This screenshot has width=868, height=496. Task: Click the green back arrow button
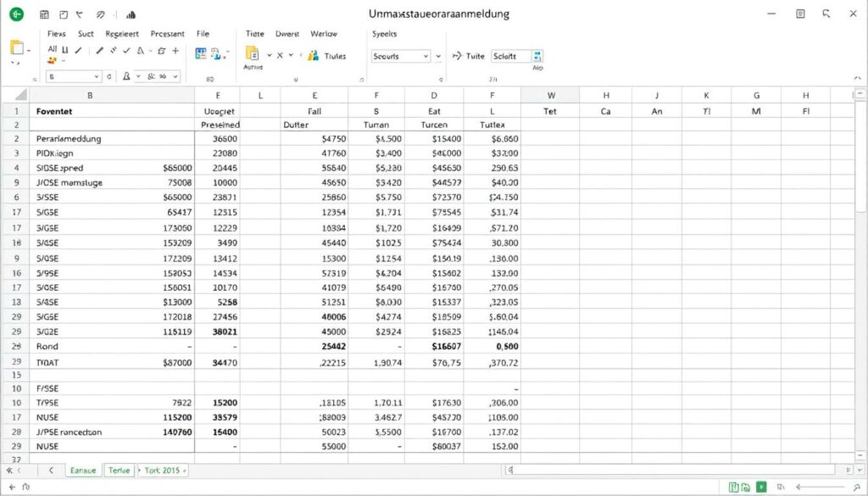point(17,14)
